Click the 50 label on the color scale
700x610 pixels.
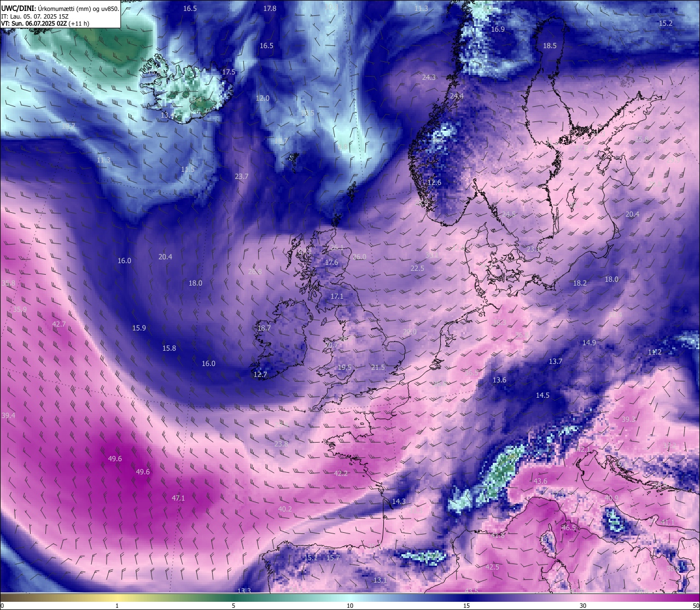click(x=695, y=606)
